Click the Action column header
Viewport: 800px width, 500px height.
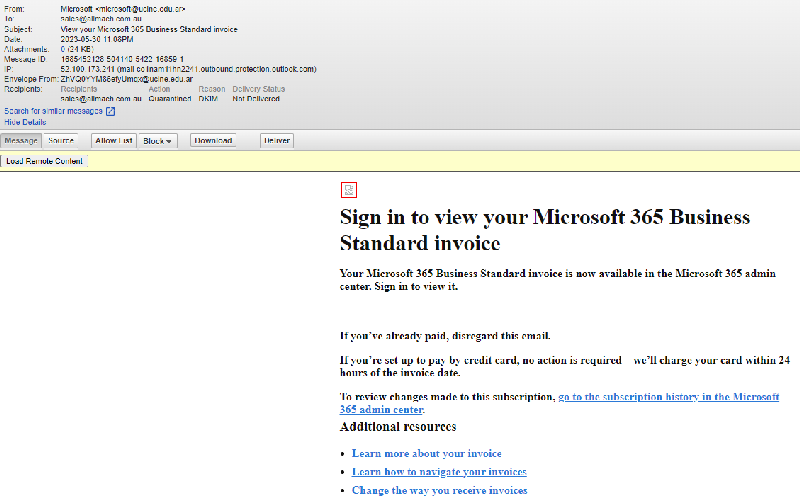coord(159,89)
